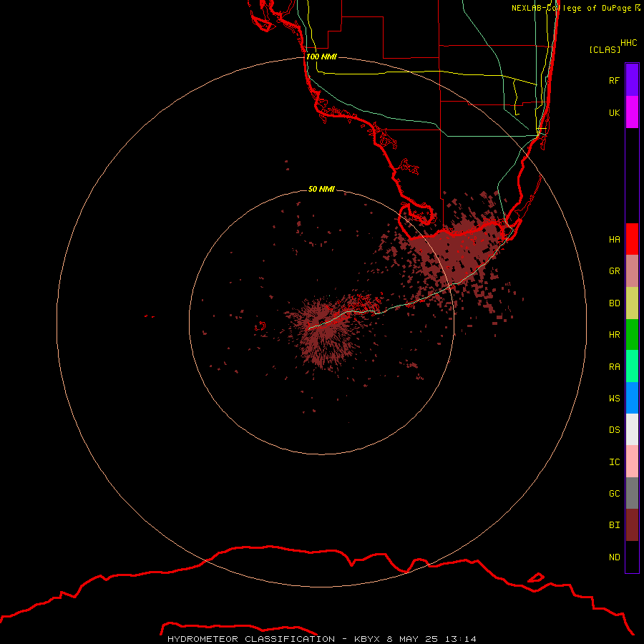
Task: Click the HR green legend swatch
Action: tap(632, 334)
